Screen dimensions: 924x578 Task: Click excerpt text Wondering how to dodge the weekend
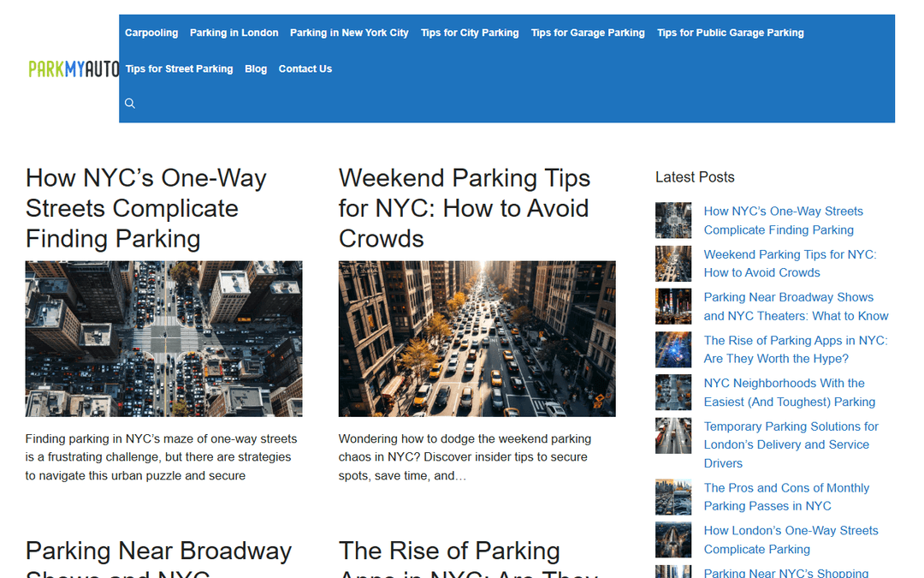point(465,457)
